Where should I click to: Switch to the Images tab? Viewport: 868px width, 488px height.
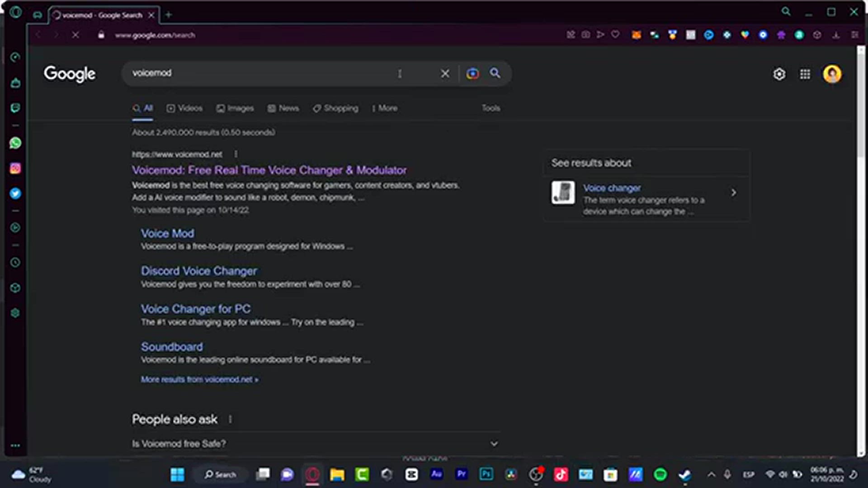tap(235, 108)
